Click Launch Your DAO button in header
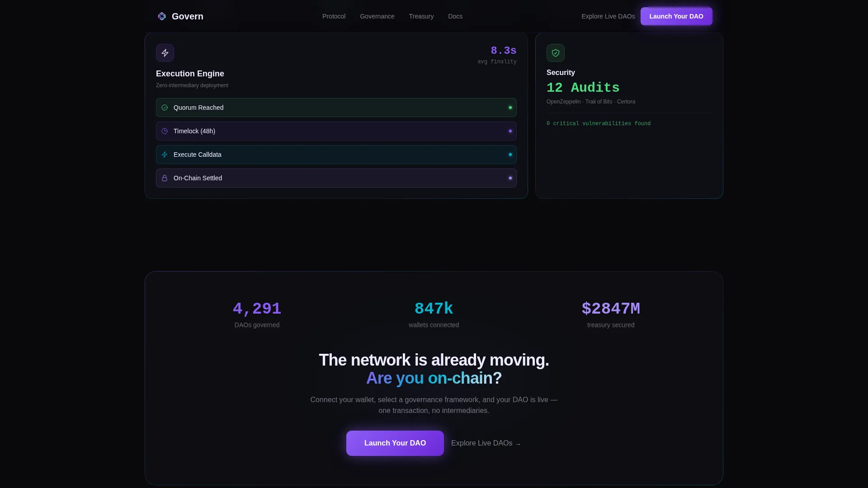 pos(676,16)
